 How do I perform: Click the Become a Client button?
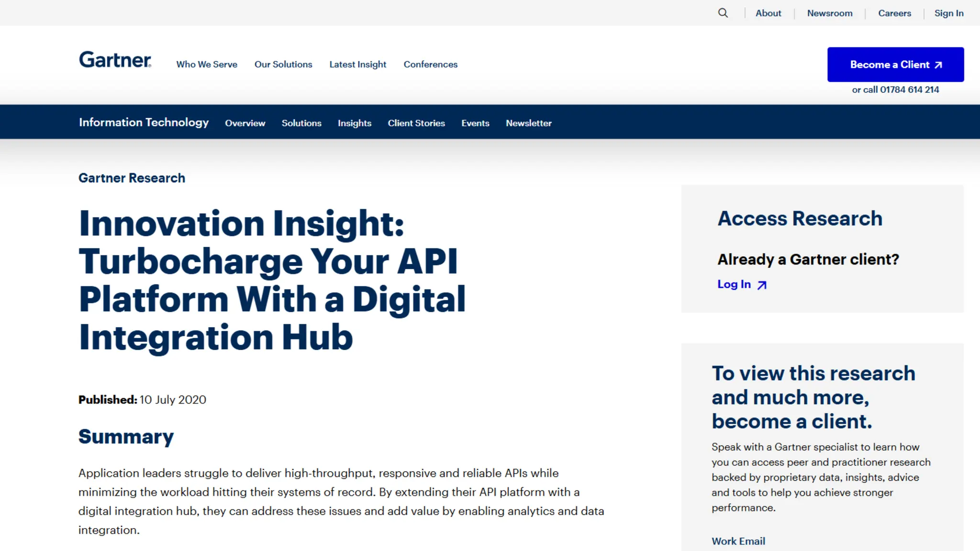(895, 65)
